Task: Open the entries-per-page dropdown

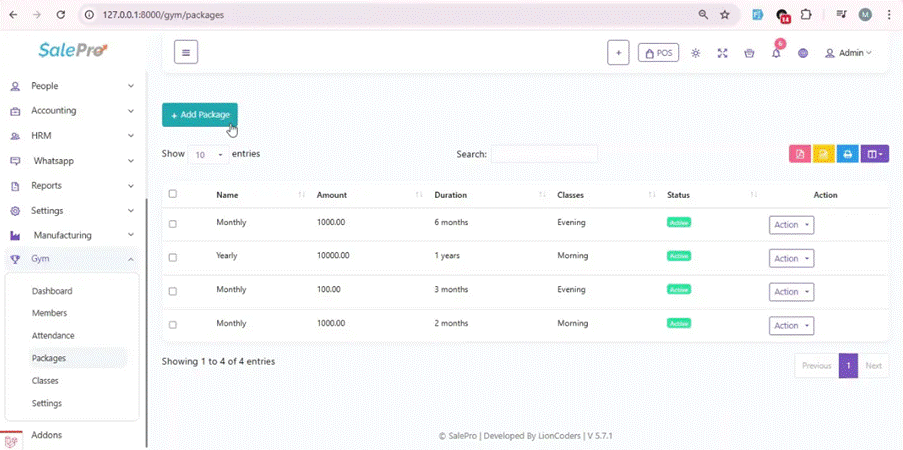Action: coord(208,155)
